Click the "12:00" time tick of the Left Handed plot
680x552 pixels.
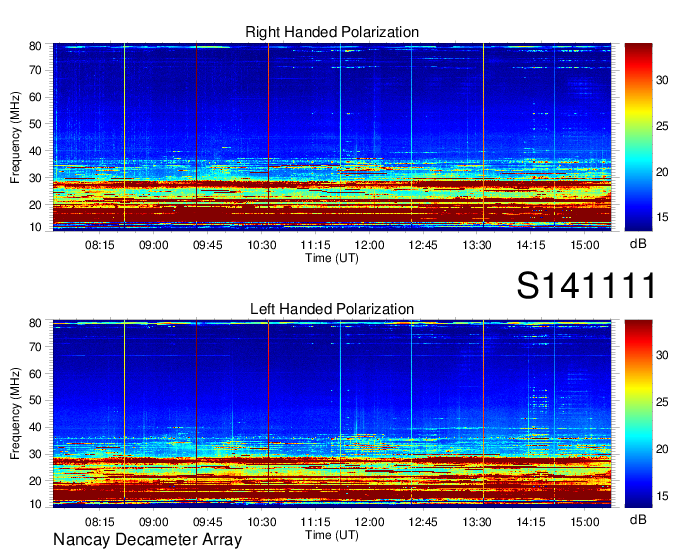click(x=369, y=522)
